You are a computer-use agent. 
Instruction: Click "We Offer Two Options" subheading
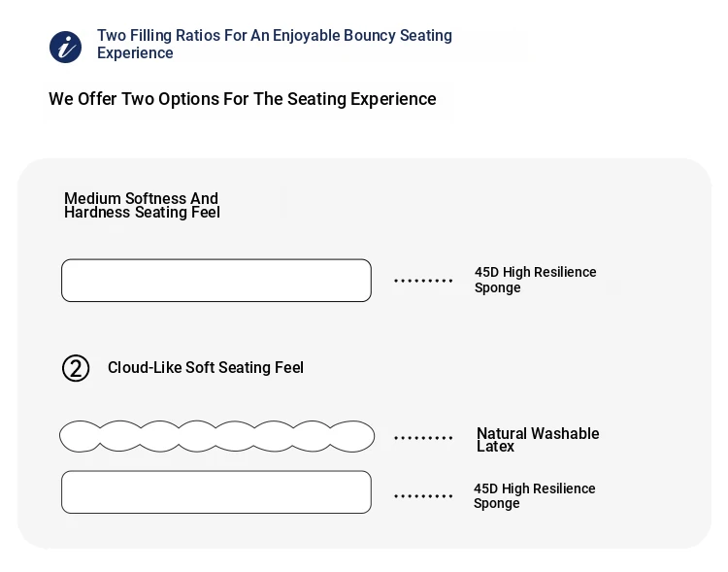pos(243,99)
